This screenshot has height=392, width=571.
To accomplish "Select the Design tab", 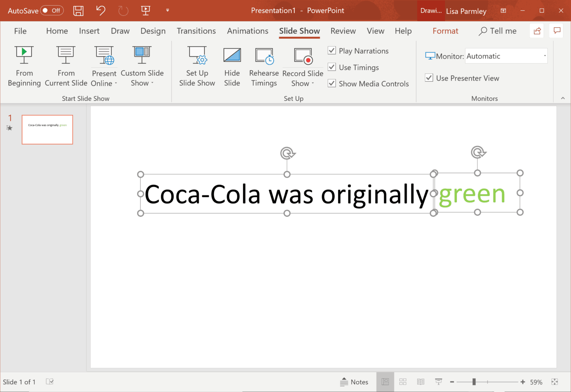I will pos(153,31).
